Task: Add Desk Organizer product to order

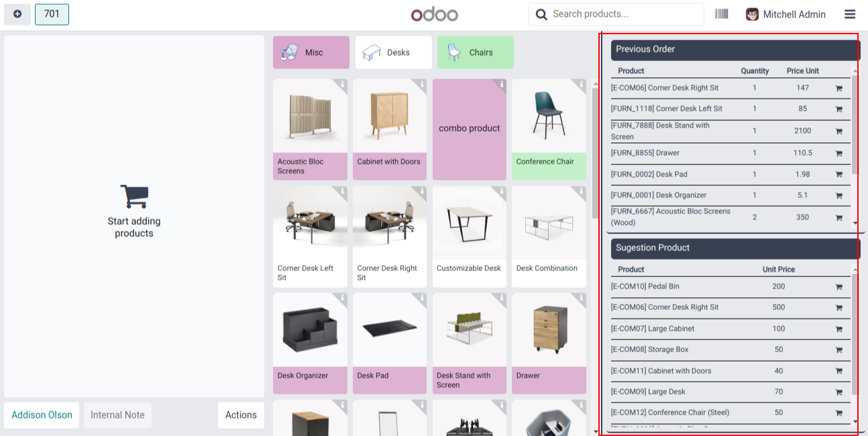Action: (310, 343)
